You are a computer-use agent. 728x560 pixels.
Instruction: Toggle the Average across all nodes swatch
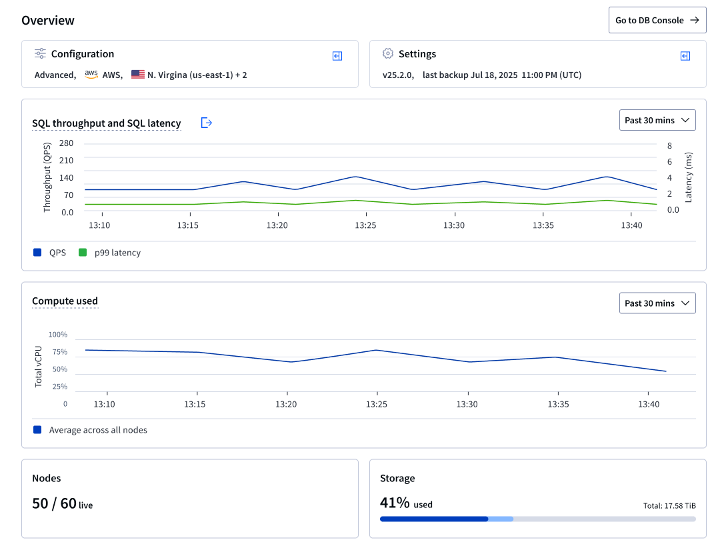37,430
